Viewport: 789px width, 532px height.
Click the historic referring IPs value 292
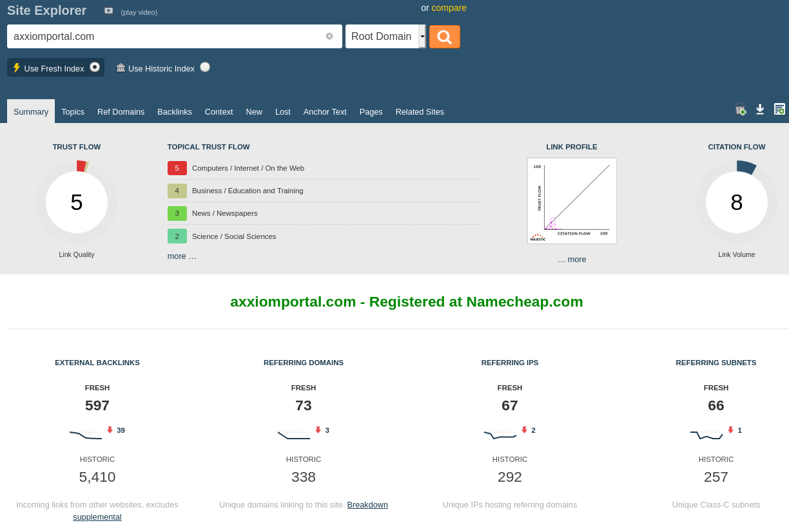(x=510, y=477)
